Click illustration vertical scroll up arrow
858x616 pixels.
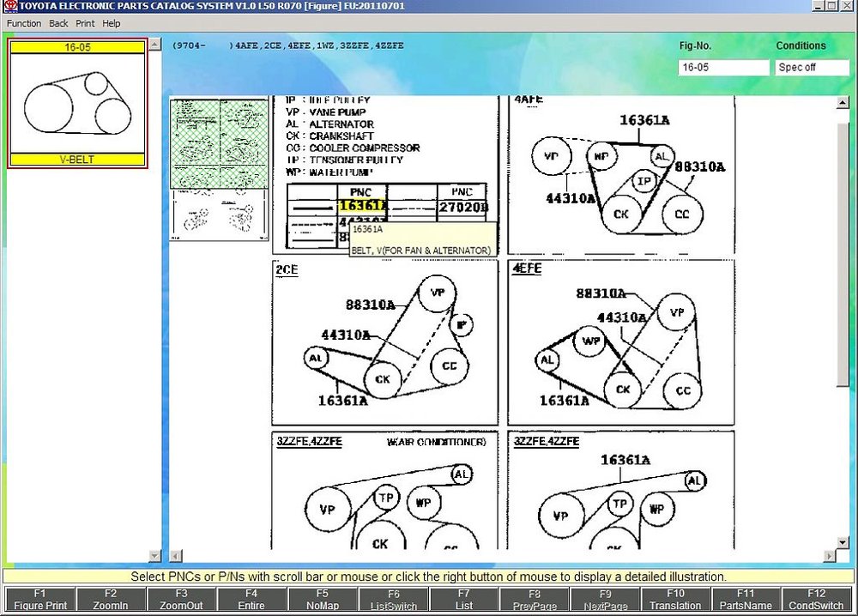click(x=843, y=102)
